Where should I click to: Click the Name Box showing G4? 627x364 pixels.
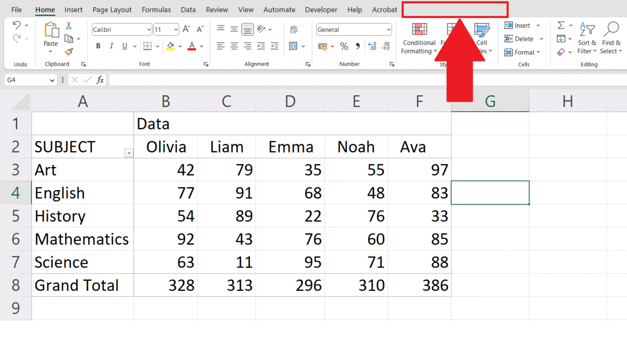point(26,79)
